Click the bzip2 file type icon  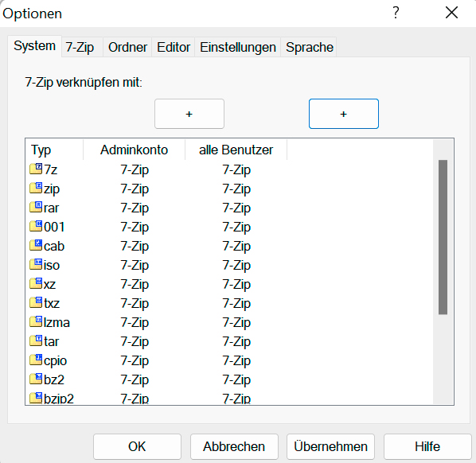pyautogui.click(x=36, y=398)
